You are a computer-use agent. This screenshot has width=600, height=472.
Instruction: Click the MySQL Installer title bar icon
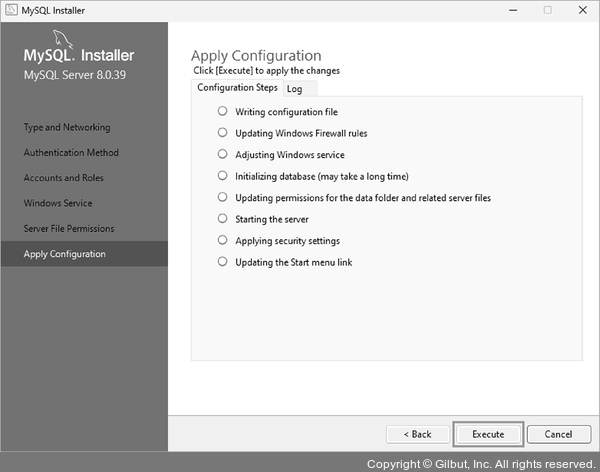coord(10,10)
